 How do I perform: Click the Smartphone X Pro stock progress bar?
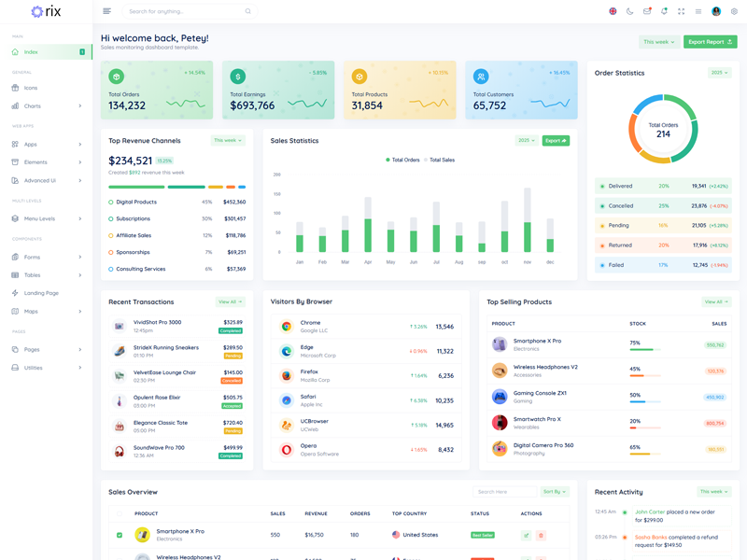pos(644,350)
